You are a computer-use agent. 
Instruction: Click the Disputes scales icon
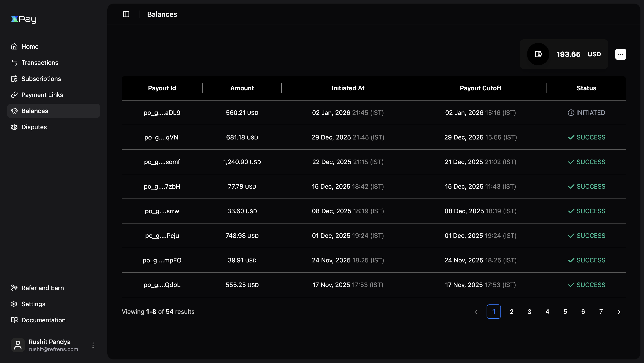coord(14,127)
